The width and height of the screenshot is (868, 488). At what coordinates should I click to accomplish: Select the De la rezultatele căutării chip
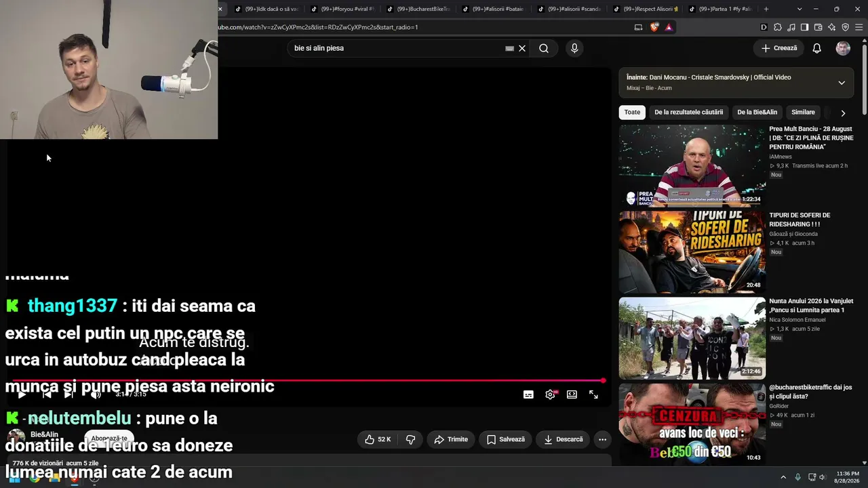click(688, 113)
